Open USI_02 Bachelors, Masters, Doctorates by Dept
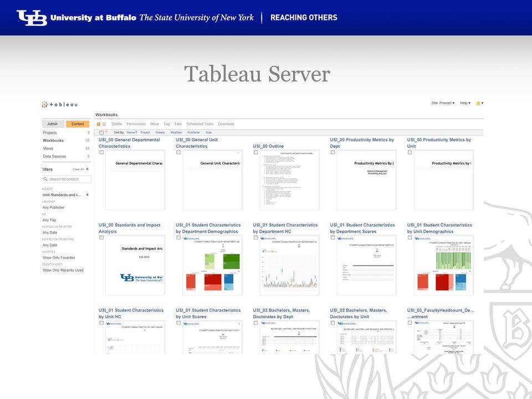This screenshot has height=399, width=532. [282, 314]
